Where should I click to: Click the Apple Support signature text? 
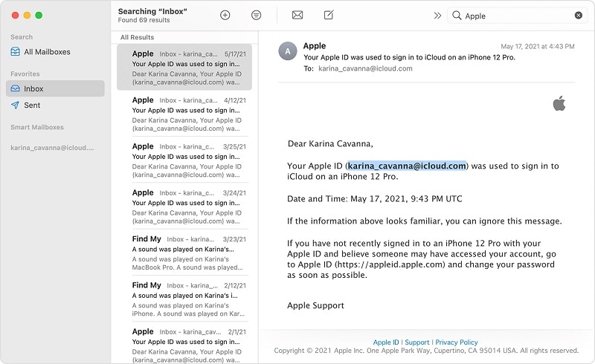click(x=315, y=305)
